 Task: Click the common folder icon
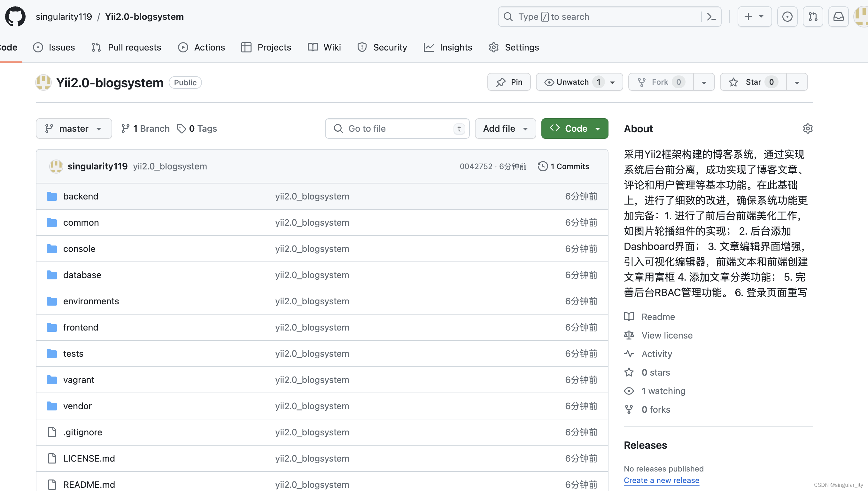(51, 222)
